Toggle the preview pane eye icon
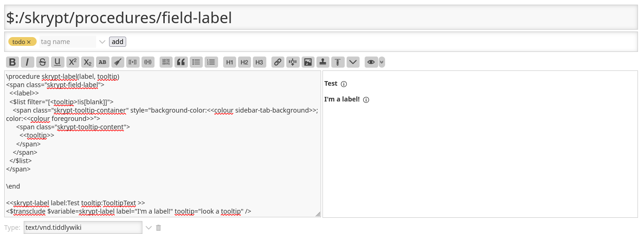 tap(371, 62)
